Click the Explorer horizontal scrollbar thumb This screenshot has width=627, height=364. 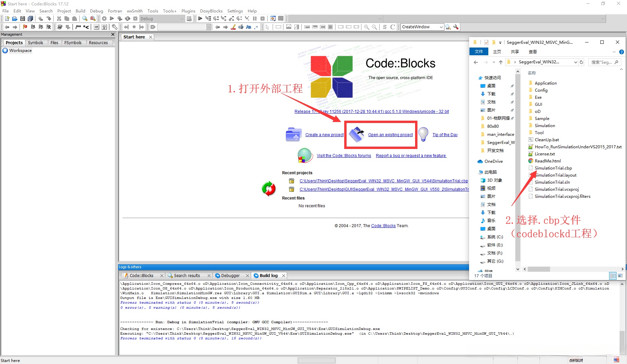(539, 269)
